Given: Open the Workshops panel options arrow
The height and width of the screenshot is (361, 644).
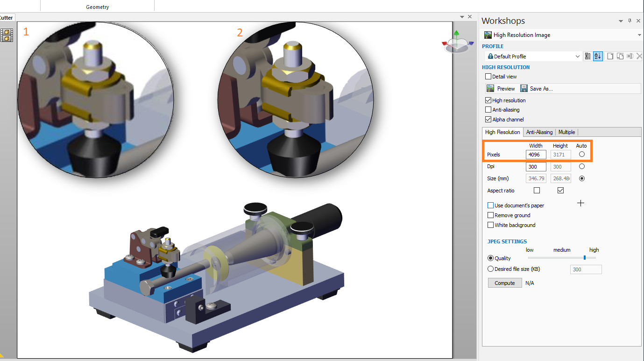Looking at the screenshot, I should pos(621,21).
